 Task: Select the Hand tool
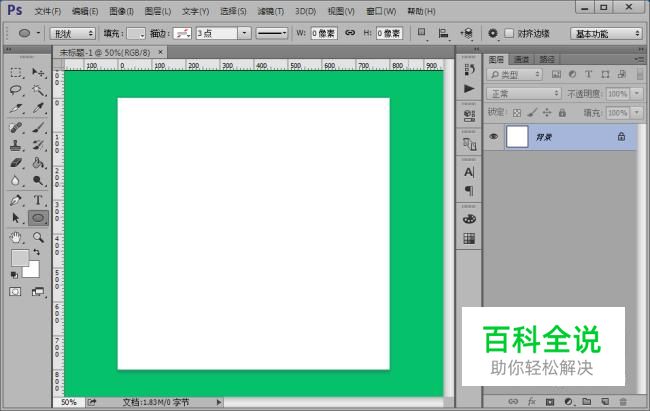click(16, 237)
